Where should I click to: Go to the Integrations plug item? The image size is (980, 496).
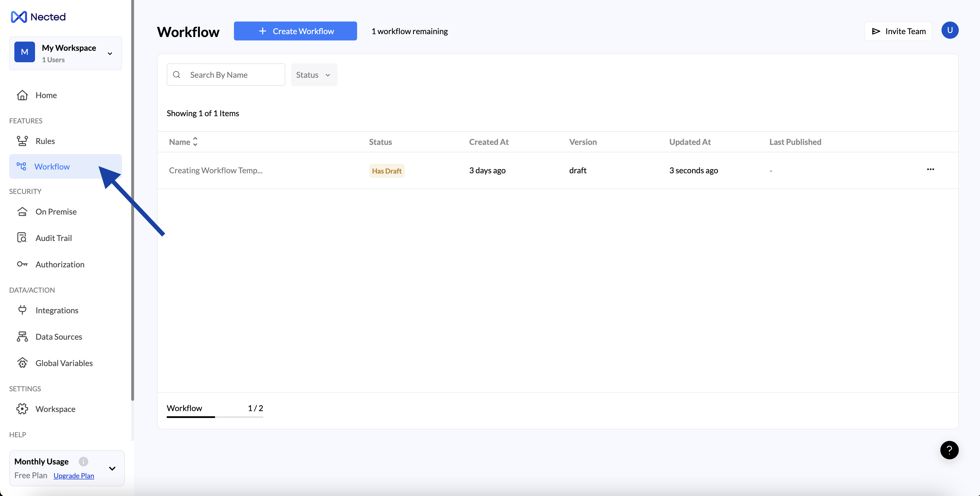(57, 310)
